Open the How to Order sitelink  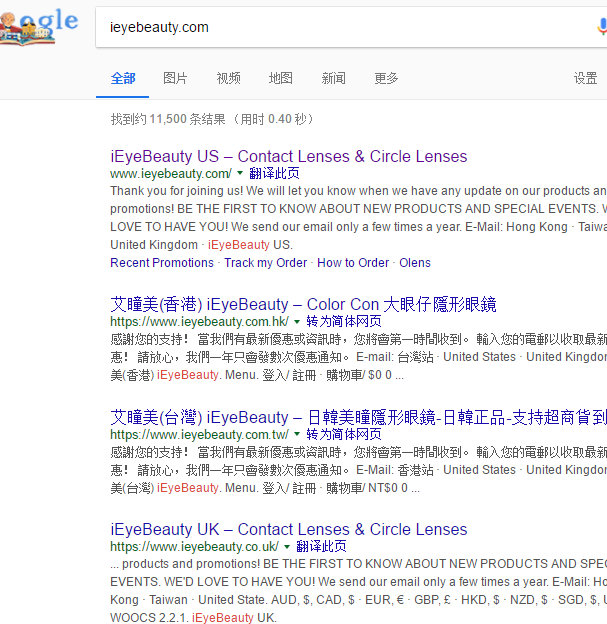[353, 263]
